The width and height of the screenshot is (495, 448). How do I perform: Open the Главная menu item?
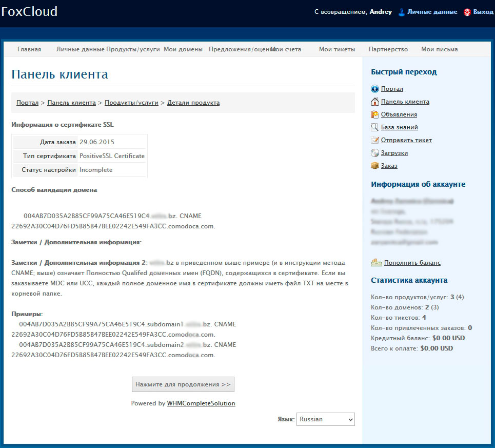pyautogui.click(x=29, y=49)
